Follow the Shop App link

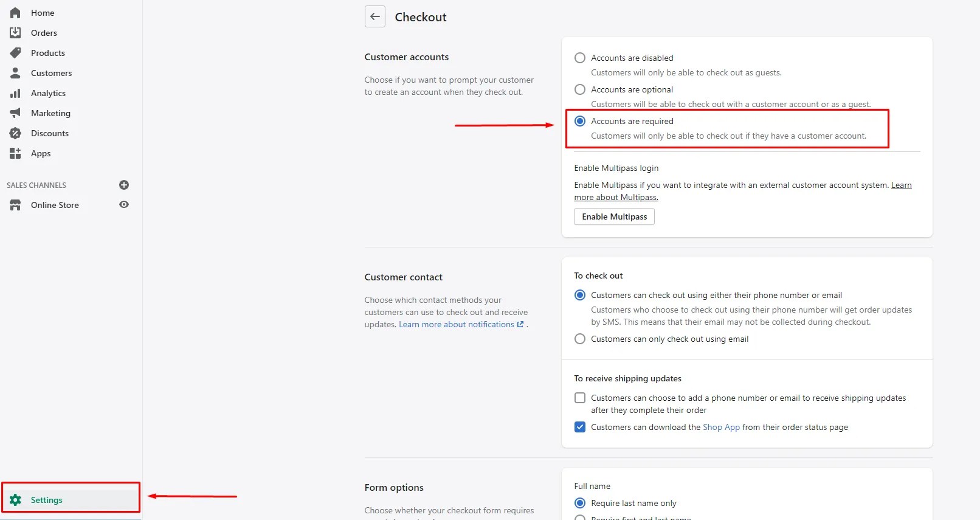pyautogui.click(x=721, y=427)
